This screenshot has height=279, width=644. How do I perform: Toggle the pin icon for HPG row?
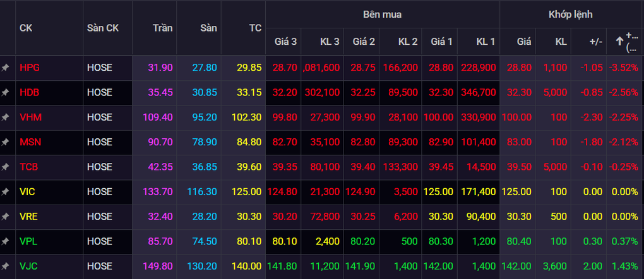5,68
